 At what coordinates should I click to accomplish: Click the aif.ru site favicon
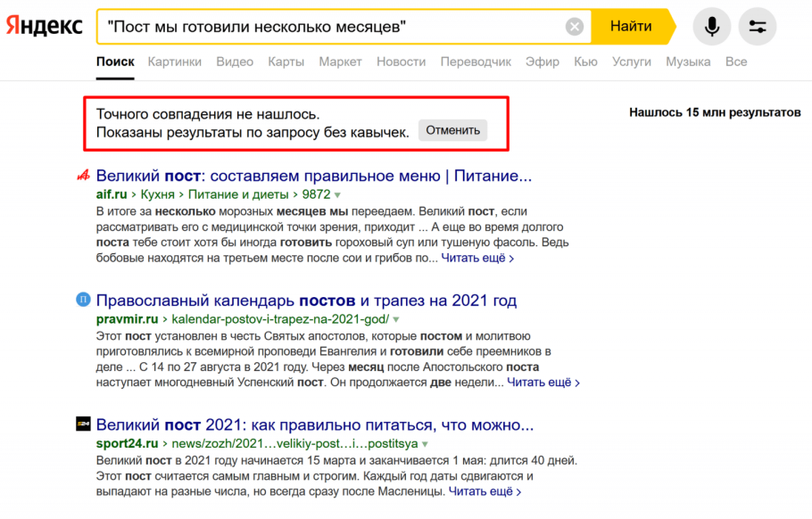82,175
